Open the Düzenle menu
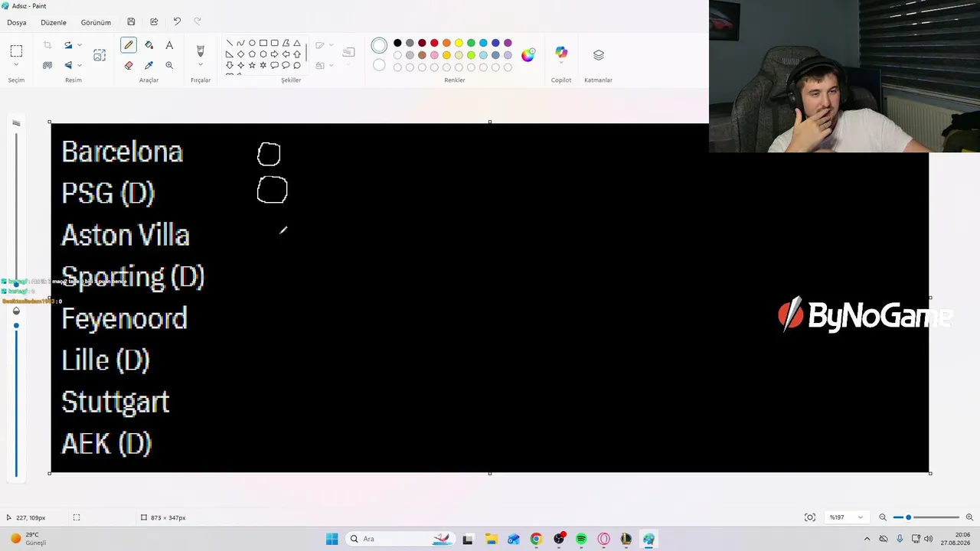The height and width of the screenshot is (551, 980). 54,22
